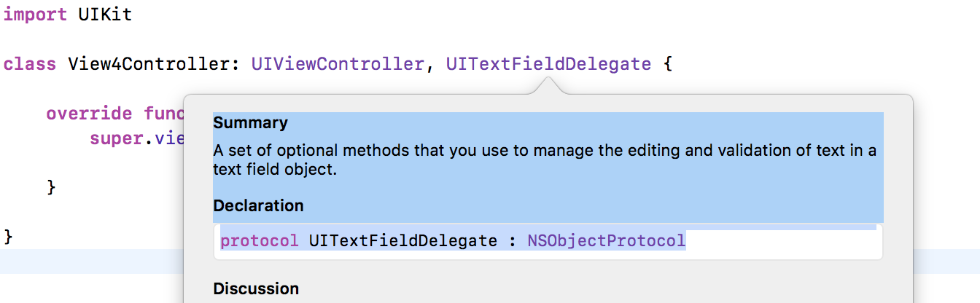Click the override keyword

90,114
